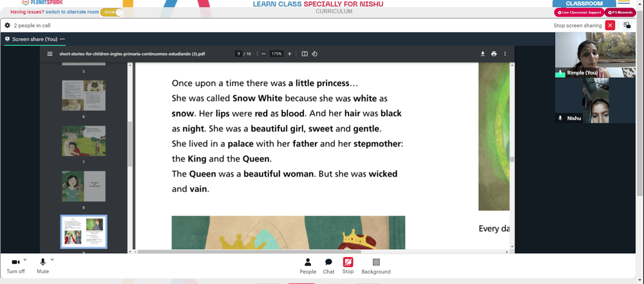Toggle the alternate ROOM switch
Image resolution: width=644 pixels, height=284 pixels.
coord(111,12)
